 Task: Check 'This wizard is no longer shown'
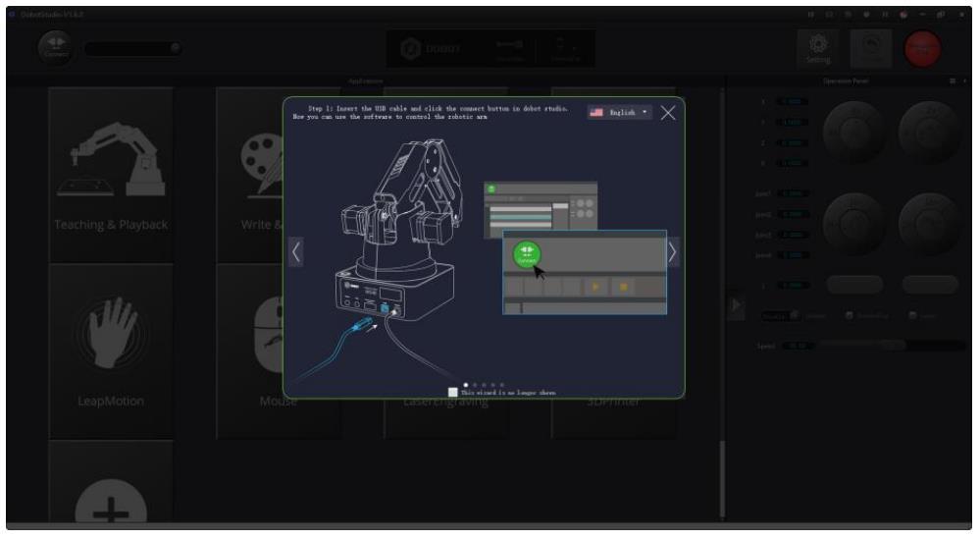pos(453,393)
